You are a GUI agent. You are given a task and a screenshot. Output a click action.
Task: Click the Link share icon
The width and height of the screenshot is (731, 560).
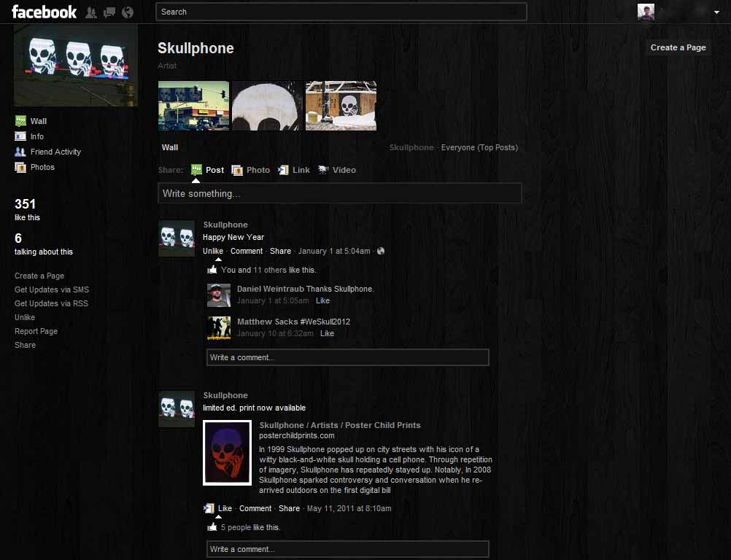[283, 170]
